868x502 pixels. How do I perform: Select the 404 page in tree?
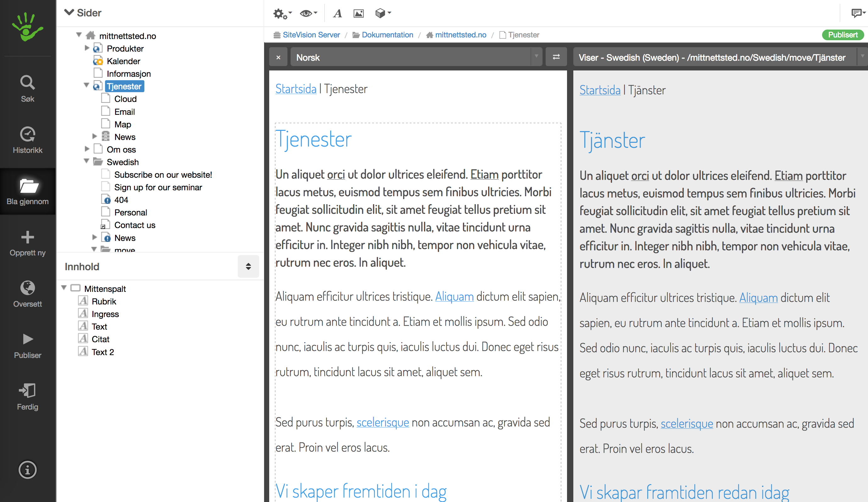(121, 200)
